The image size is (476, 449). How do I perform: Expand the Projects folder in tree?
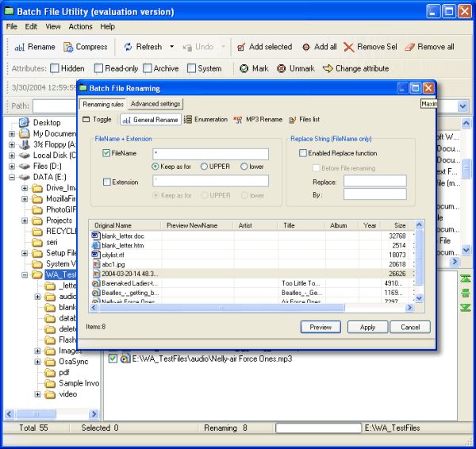click(x=25, y=221)
